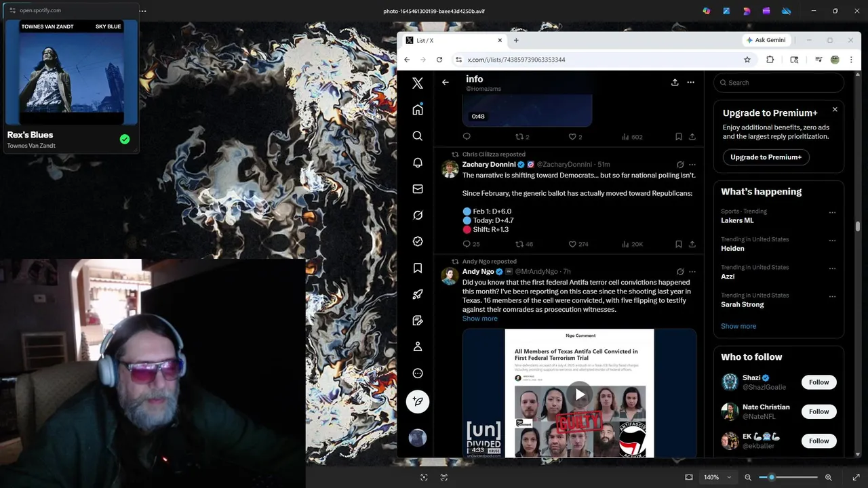Bookmark Zachary Donnini's post
868x488 pixels.
point(678,244)
